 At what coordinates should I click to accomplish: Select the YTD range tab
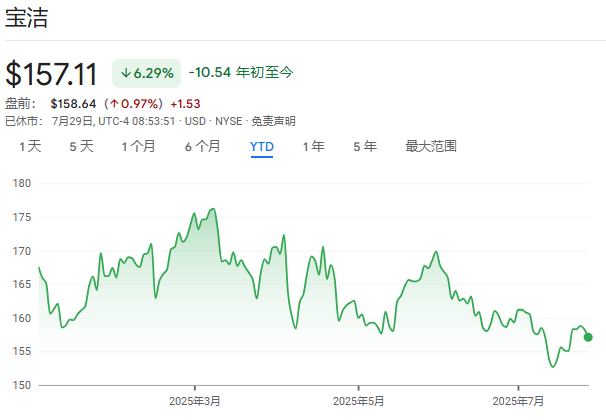pos(262,146)
